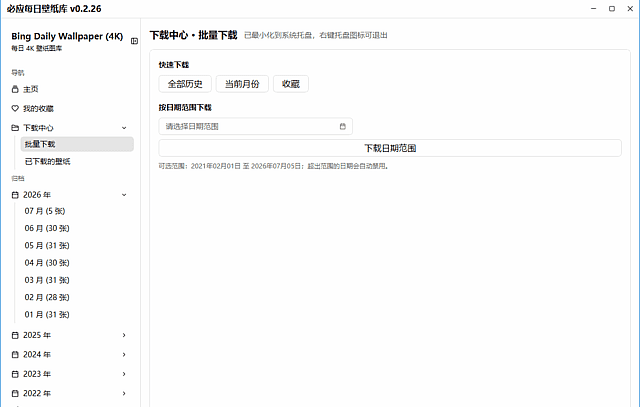The height and width of the screenshot is (407, 640).
Task: Click the folder icon beside 下载中心
Action: (15, 128)
